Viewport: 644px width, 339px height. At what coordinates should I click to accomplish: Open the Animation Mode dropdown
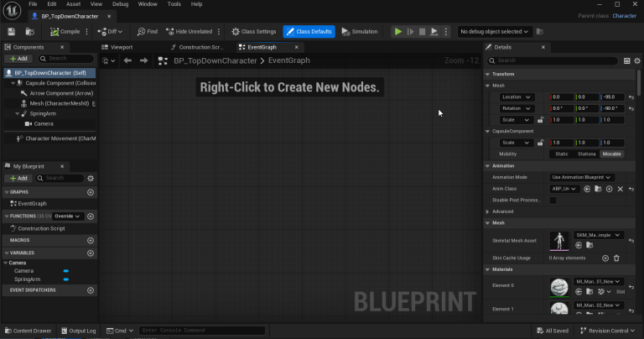tap(581, 178)
